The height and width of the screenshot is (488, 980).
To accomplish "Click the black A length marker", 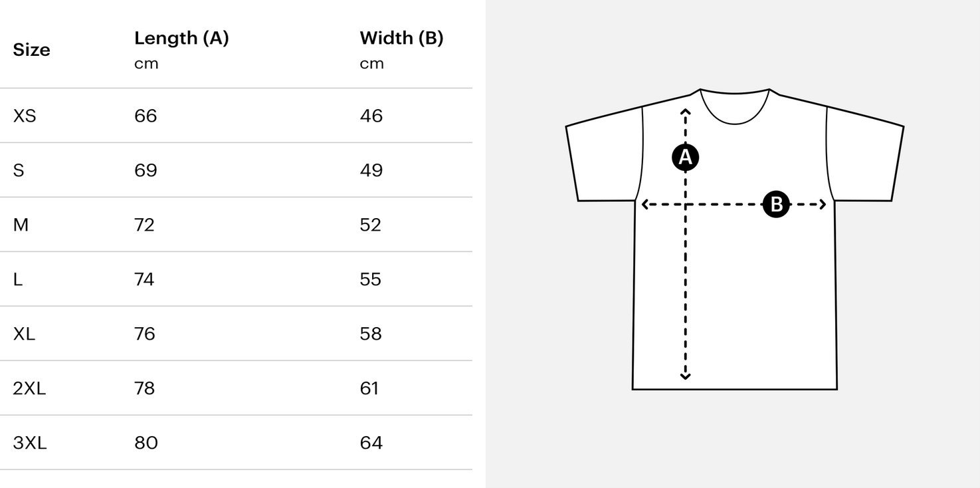I will [x=686, y=158].
